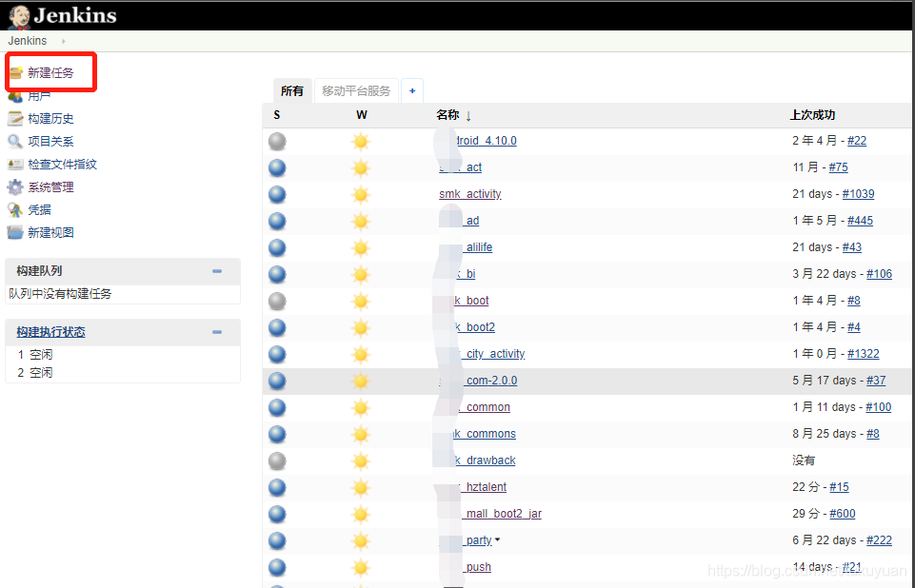The height and width of the screenshot is (588, 915).
Task: Sort by the W weather column
Action: 362,115
